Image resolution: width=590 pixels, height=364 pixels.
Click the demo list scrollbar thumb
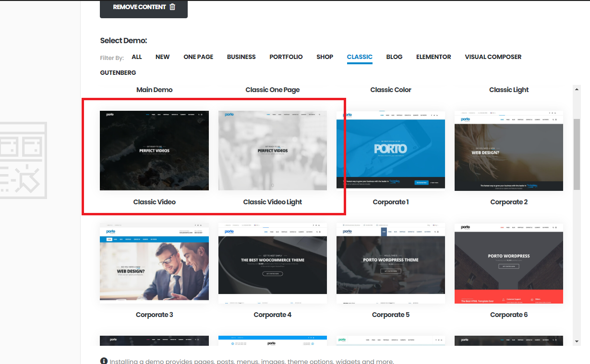pos(577,154)
